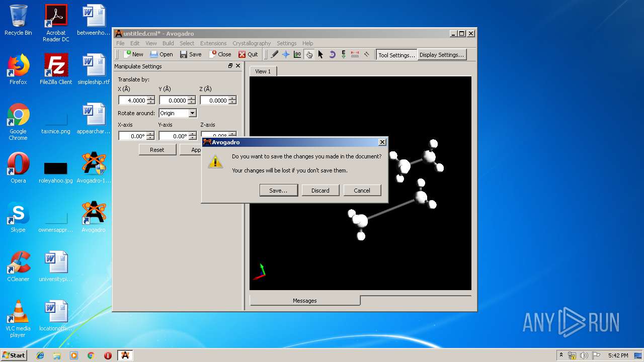
Task: Increase the X-axis rotation with stepper
Action: point(151,134)
